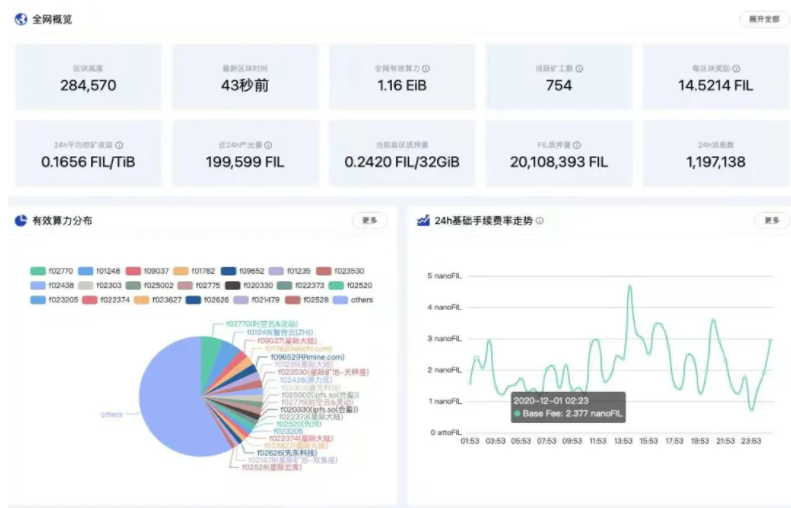Toggle the f09652 legend entry
The width and height of the screenshot is (791, 508).
(243, 271)
